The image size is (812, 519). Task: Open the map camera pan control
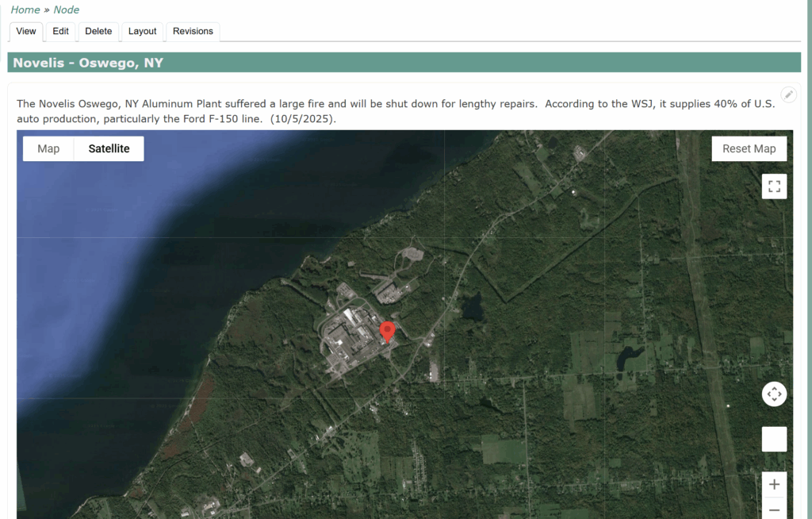pyautogui.click(x=774, y=394)
